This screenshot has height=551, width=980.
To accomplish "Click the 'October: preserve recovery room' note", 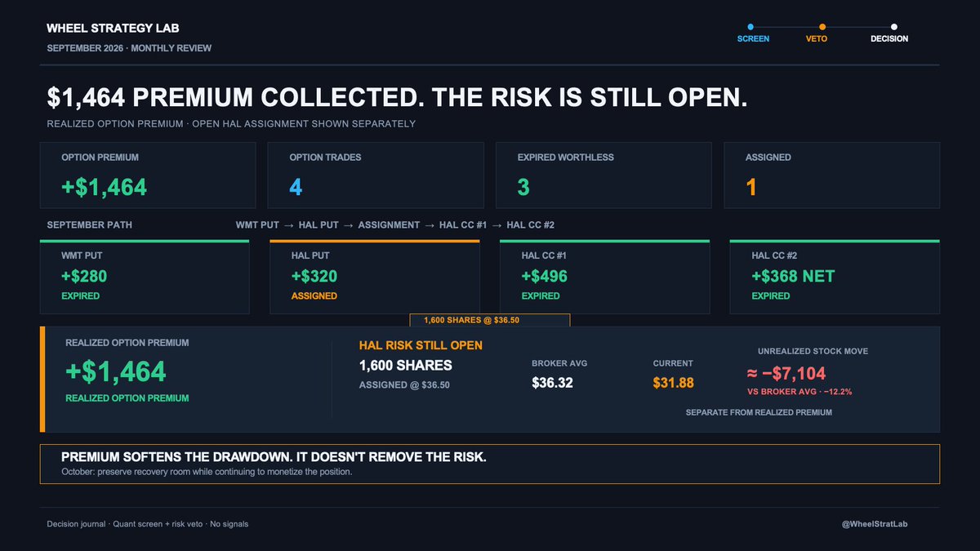I will [x=207, y=472].
